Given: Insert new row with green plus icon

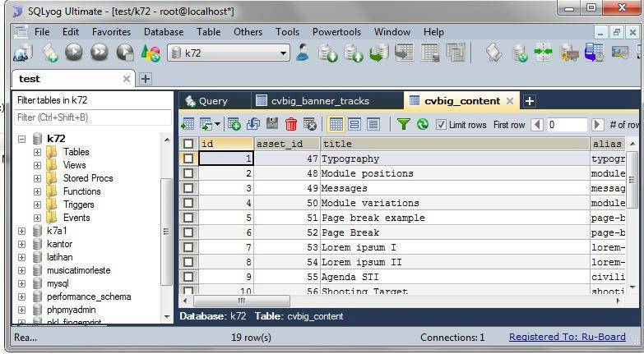Looking at the screenshot, I should pos(234,124).
